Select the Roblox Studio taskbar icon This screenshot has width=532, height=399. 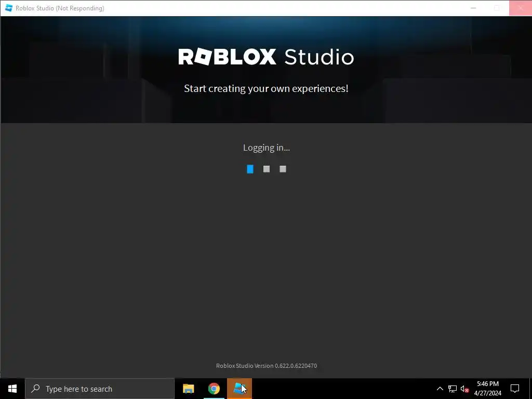tap(240, 389)
